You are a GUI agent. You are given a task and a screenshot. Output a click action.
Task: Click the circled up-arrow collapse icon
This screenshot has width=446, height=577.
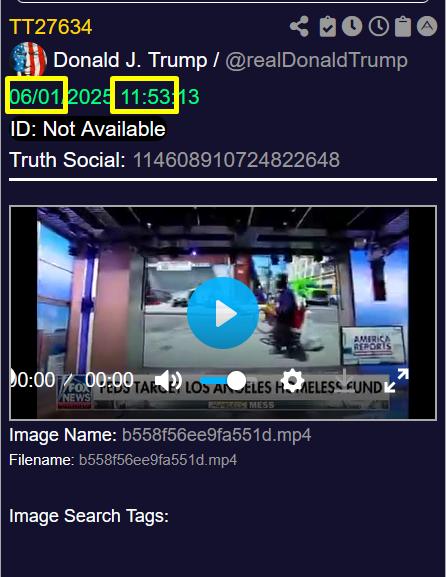point(427,26)
